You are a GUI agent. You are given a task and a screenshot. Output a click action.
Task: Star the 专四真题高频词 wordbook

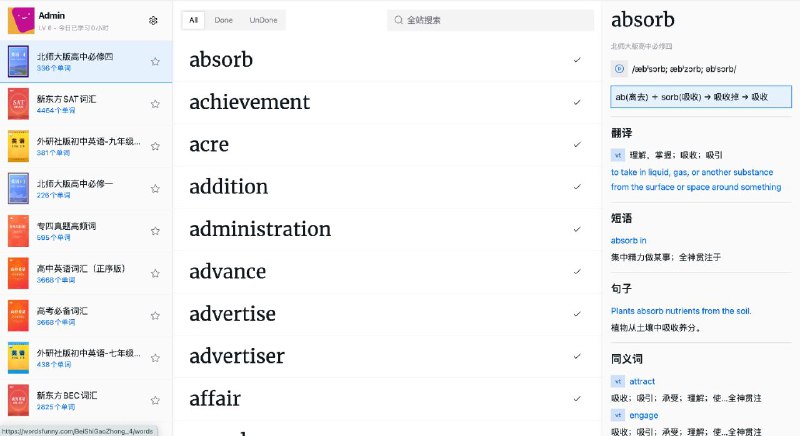(x=155, y=230)
